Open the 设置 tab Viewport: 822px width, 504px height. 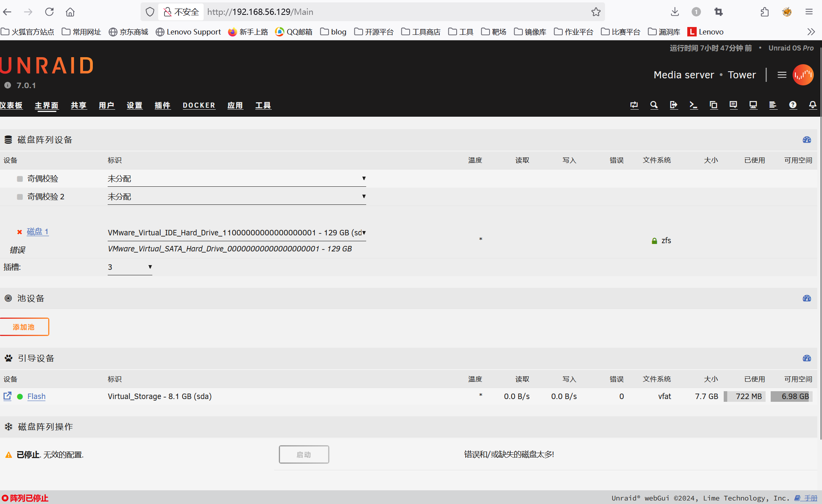pos(134,105)
